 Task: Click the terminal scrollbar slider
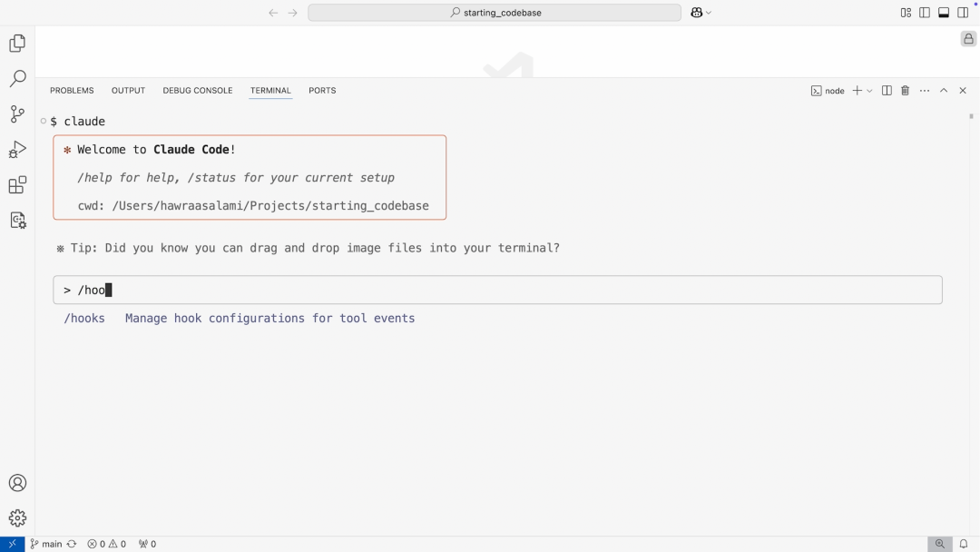pos(971,116)
